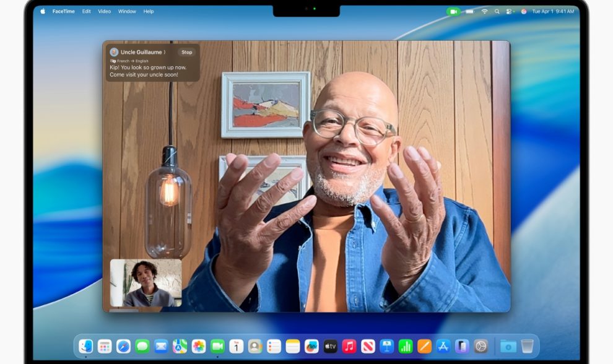Open Spotlight search magnifier icon
Screen dimensions: 613x364
tap(497, 11)
